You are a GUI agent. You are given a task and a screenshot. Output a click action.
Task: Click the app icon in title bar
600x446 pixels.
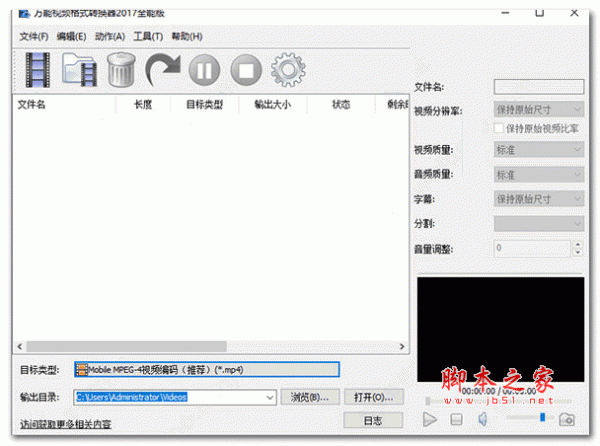24,14
